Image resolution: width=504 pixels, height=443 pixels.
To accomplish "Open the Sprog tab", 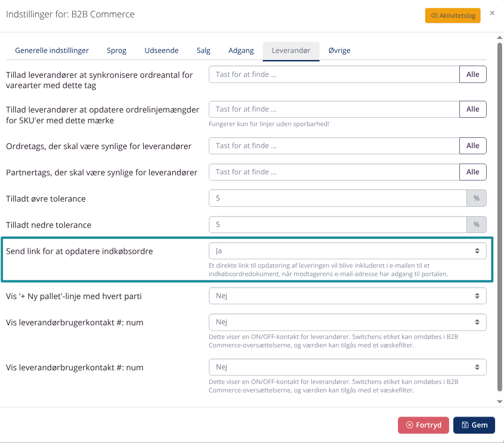I will [x=116, y=51].
